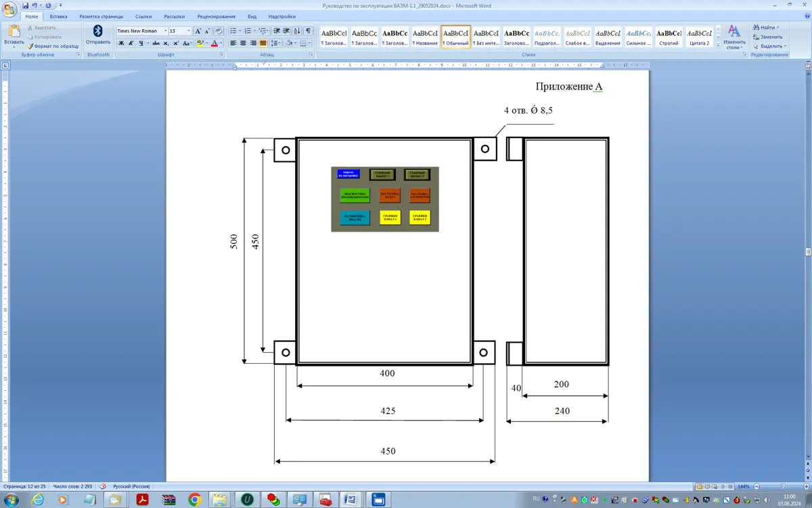Image resolution: width=812 pixels, height=508 pixels.
Task: Toggle bold formatting (Ж)
Action: [x=121, y=43]
